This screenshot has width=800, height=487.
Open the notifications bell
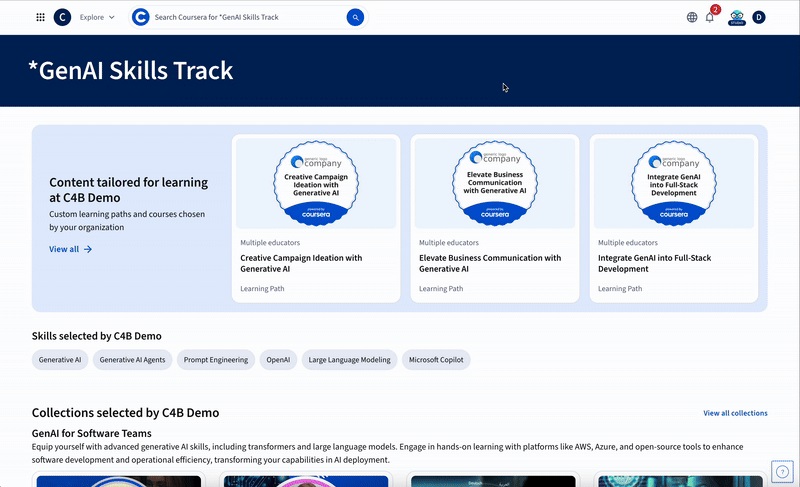[710, 17]
